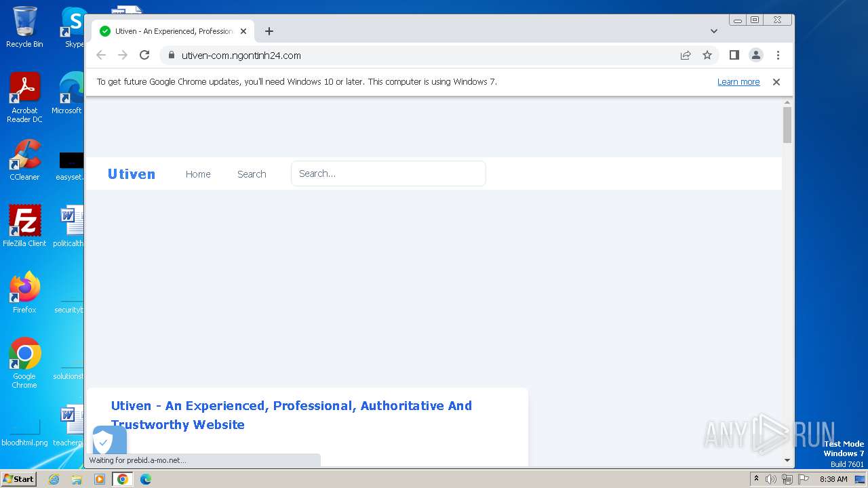Open FileZilla Client desktop shortcut

point(24,226)
